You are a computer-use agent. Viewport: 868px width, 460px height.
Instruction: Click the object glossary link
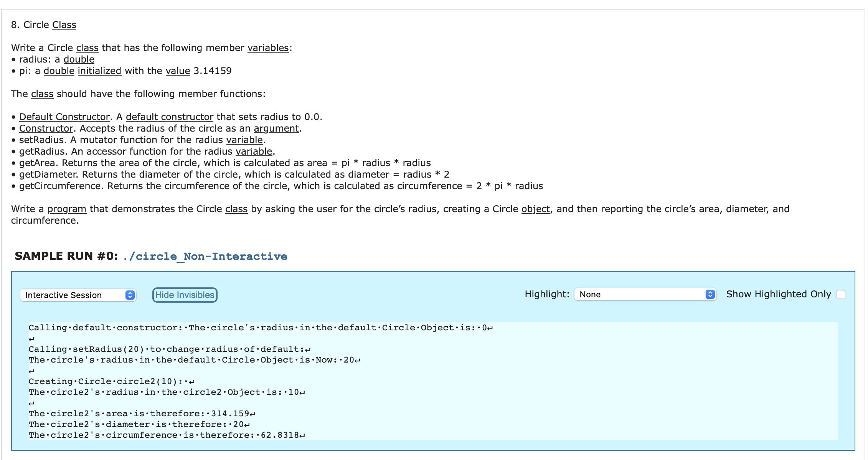(536, 209)
